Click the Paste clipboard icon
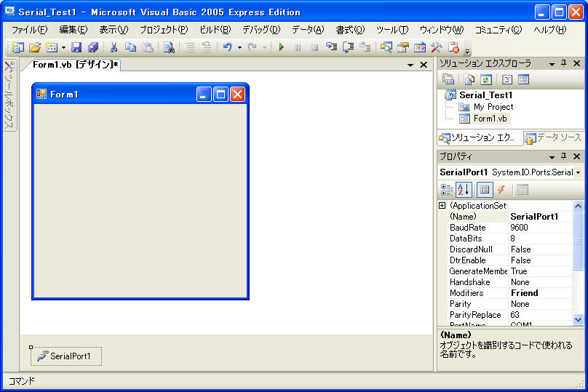 click(148, 47)
